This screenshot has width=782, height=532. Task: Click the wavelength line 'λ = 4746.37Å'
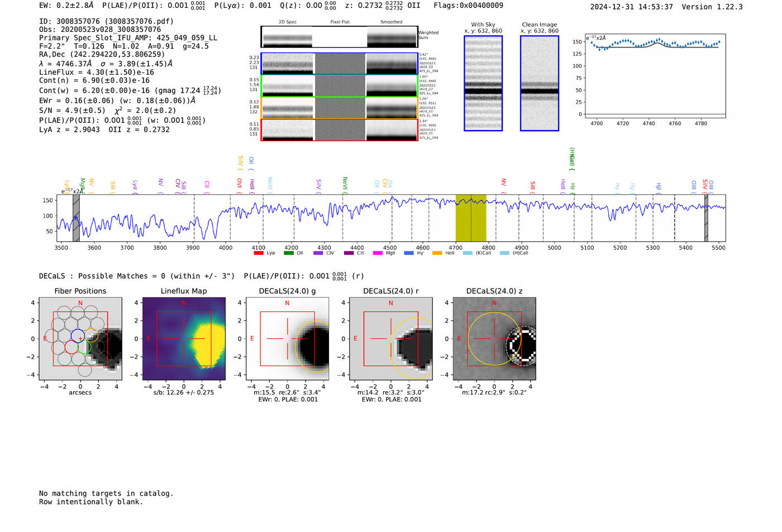click(65, 64)
